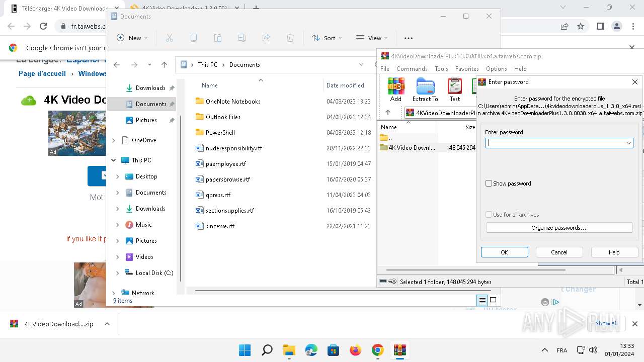This screenshot has height=362, width=644.
Task: Go up one folder in Explorer
Action: coord(164,65)
